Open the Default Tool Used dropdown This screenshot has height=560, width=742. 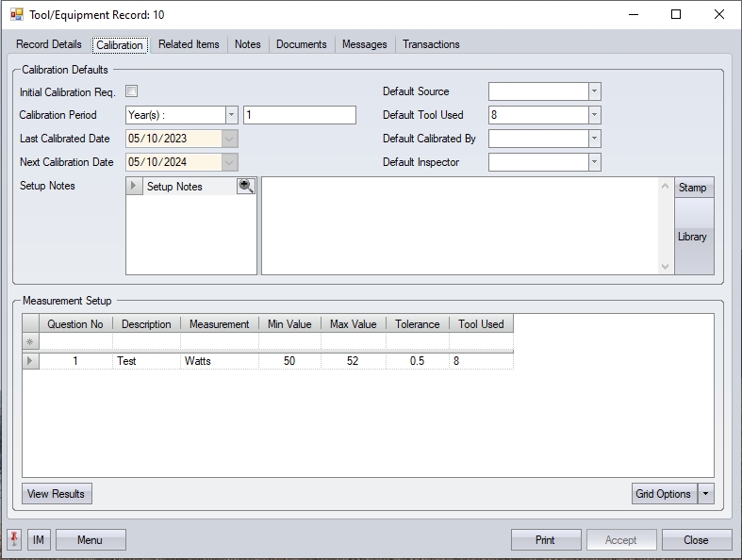click(594, 115)
